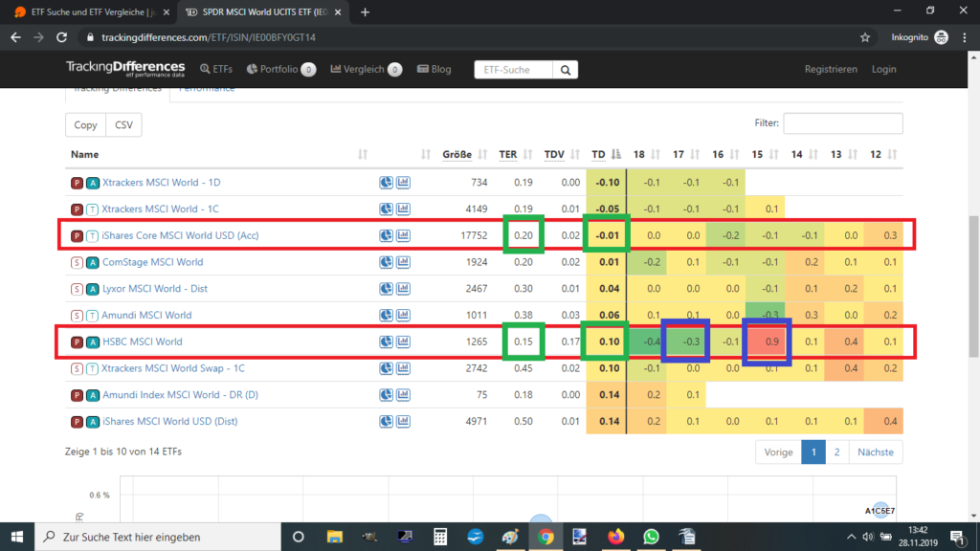Viewport: 980px width, 551px height.
Task: Open WhatsApp from the taskbar
Action: click(651, 537)
